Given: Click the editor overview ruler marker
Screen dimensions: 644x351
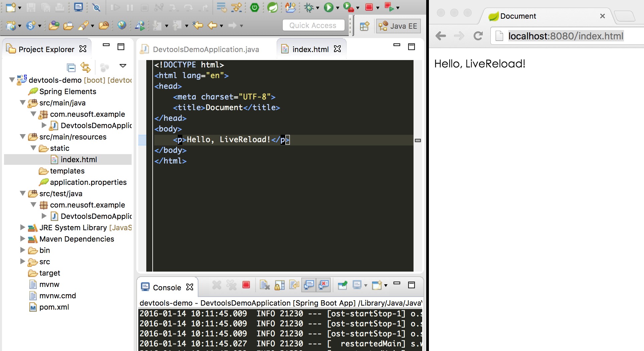Looking at the screenshot, I should [418, 140].
